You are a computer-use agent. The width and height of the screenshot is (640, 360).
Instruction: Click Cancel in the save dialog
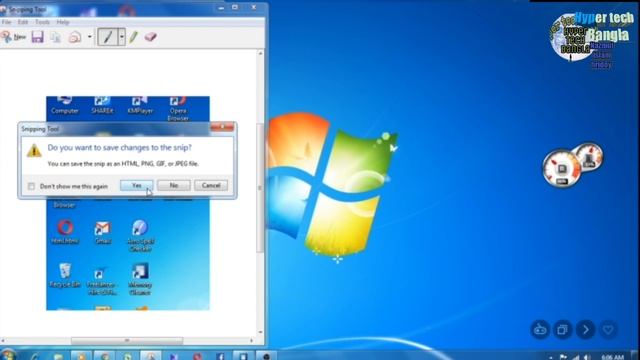(211, 186)
